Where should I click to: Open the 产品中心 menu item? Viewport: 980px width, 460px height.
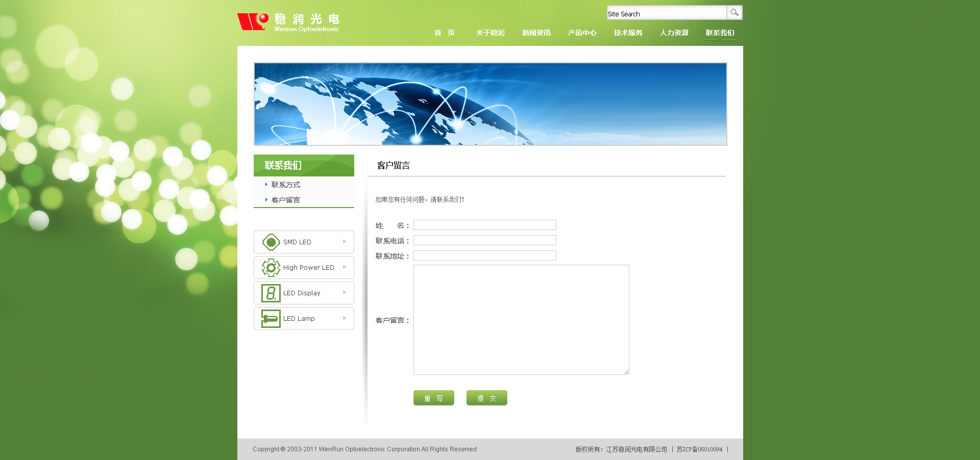tap(582, 33)
